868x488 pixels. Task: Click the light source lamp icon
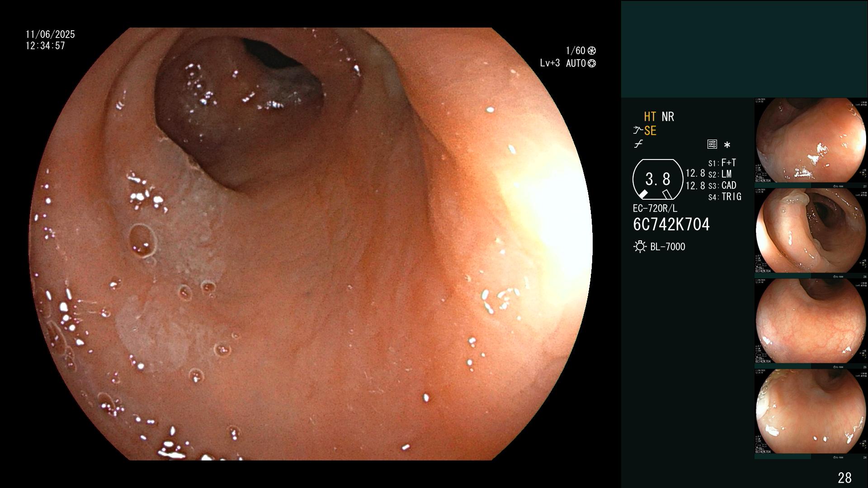640,247
